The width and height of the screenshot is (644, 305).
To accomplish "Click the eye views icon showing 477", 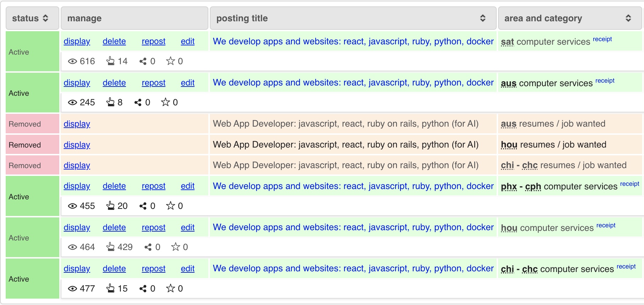I will tap(72, 289).
